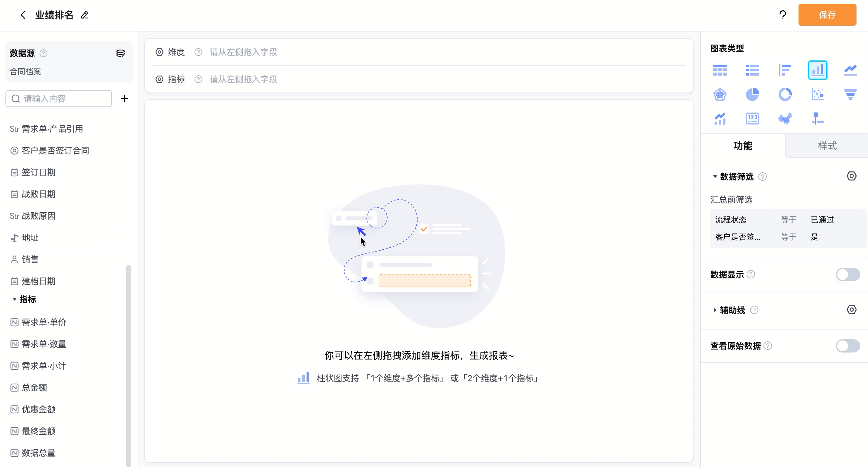Open 数据筛选 settings hexagon icon
868x468 pixels.
[x=851, y=176]
